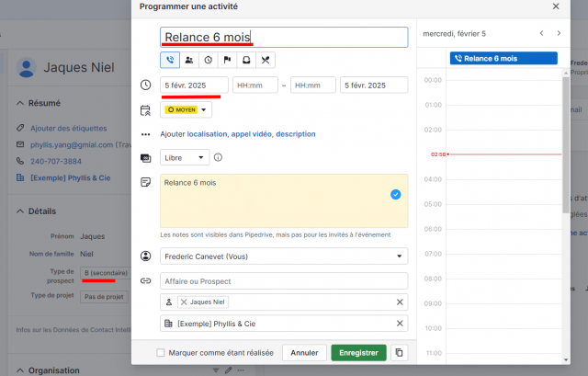
Task: Select the Deadline flag activity icon
Action: click(x=227, y=60)
